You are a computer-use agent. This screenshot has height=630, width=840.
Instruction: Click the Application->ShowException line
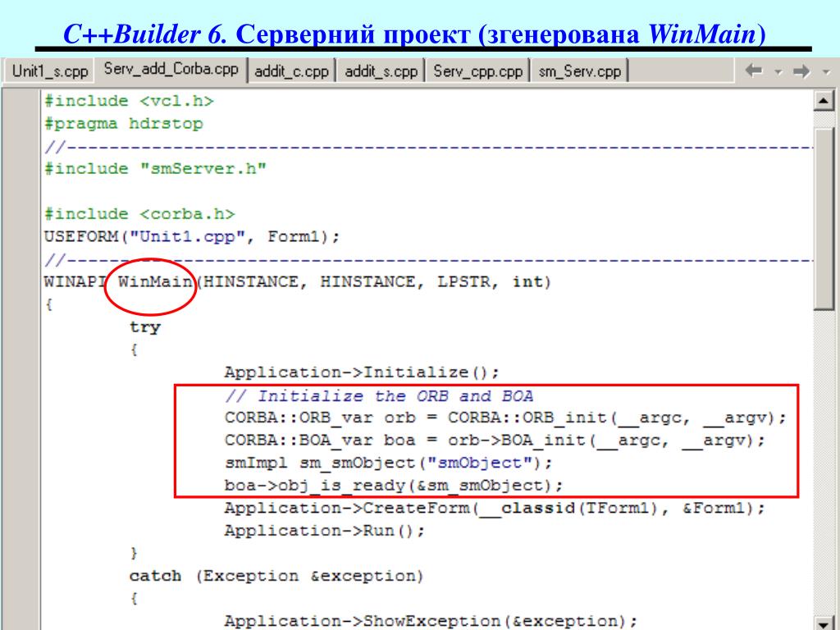click(x=431, y=621)
